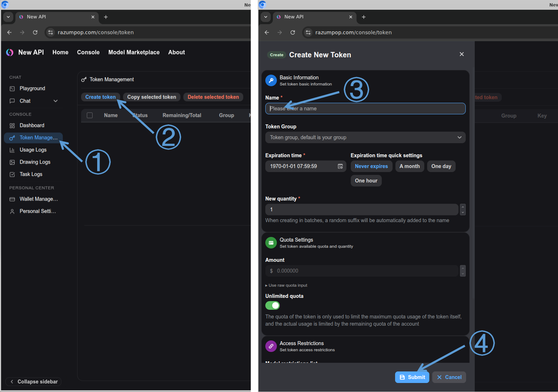Screen dimensions: 558x392
Task: Open the Token Group dropdown
Action: click(365, 137)
